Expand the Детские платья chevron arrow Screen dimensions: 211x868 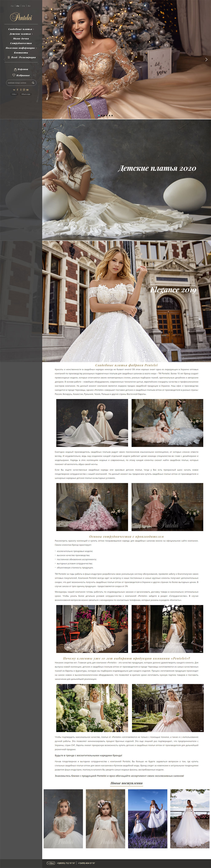click(32, 34)
